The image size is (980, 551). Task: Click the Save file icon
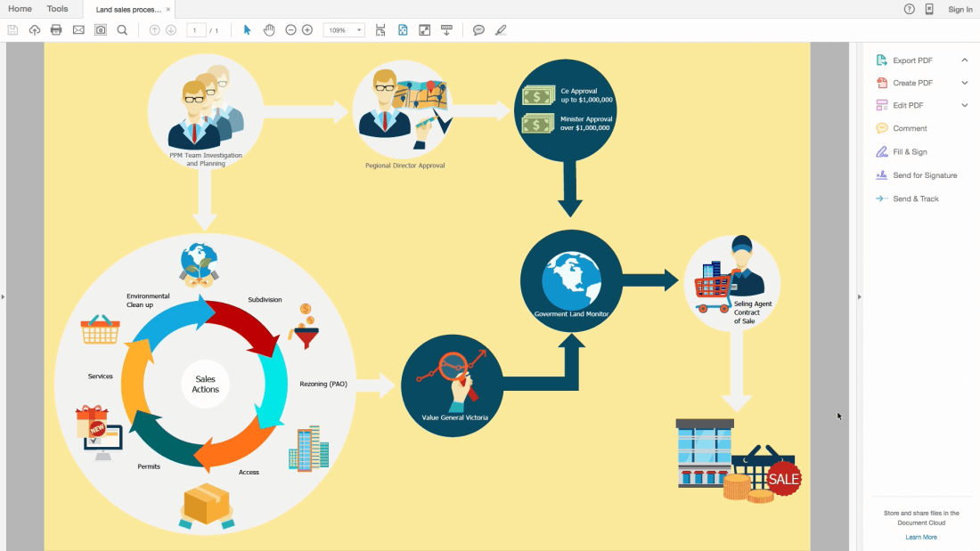coord(12,30)
